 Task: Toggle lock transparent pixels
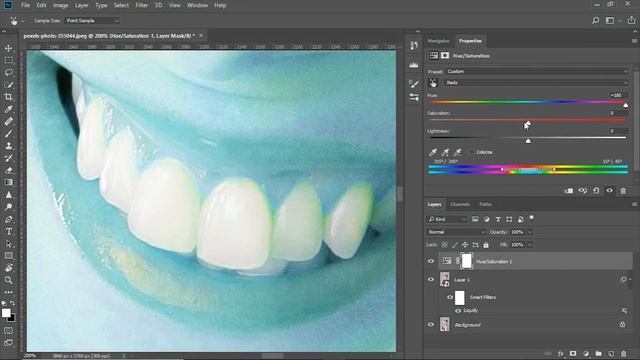(x=444, y=245)
